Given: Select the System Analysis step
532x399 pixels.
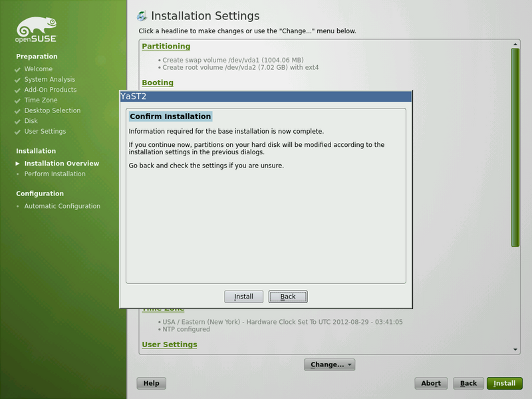Looking at the screenshot, I should point(49,79).
